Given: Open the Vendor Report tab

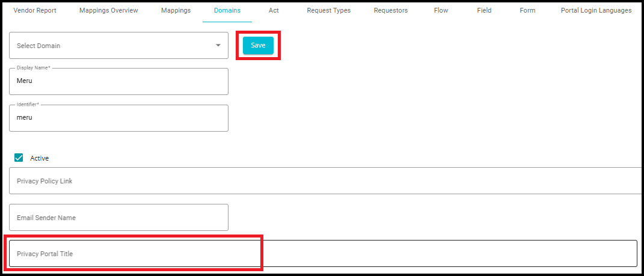Looking at the screenshot, I should pos(35,11).
